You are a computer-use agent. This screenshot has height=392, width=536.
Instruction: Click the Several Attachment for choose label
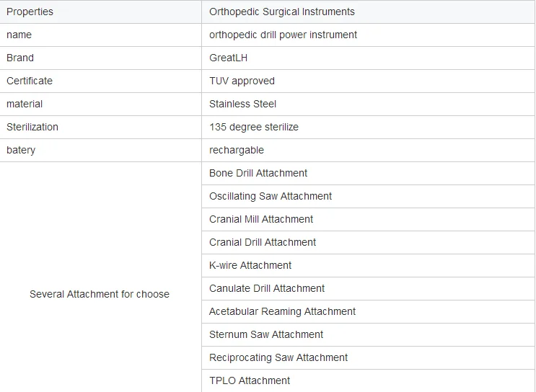100,294
